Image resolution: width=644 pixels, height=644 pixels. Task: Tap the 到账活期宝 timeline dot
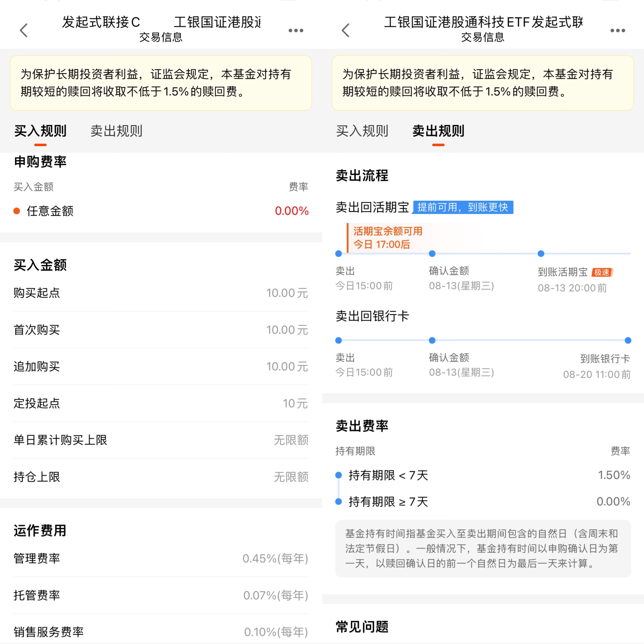(x=541, y=254)
